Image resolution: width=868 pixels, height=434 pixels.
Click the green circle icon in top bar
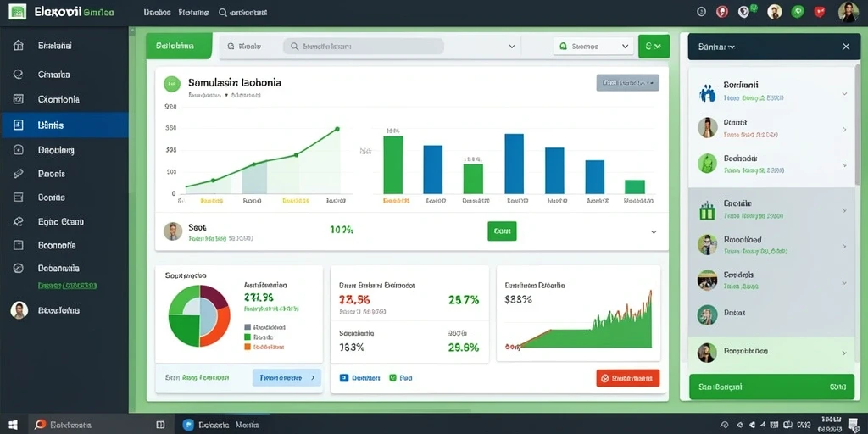[798, 12]
